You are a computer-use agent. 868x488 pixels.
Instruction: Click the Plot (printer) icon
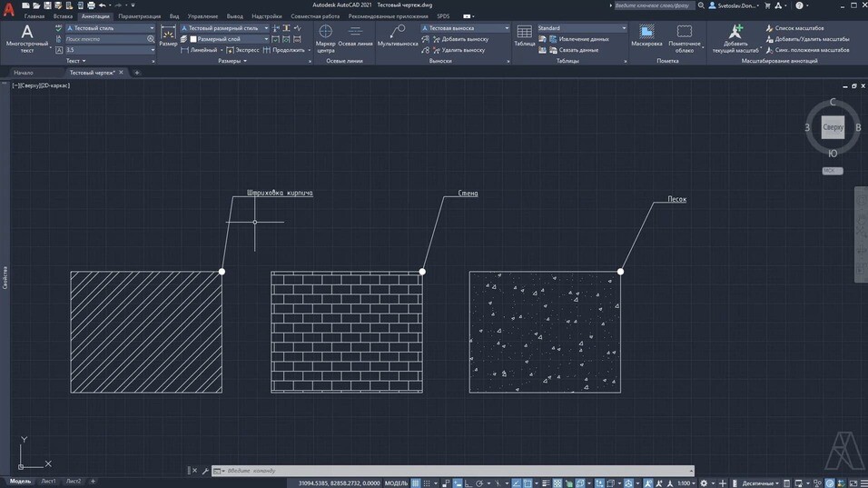pos(91,5)
